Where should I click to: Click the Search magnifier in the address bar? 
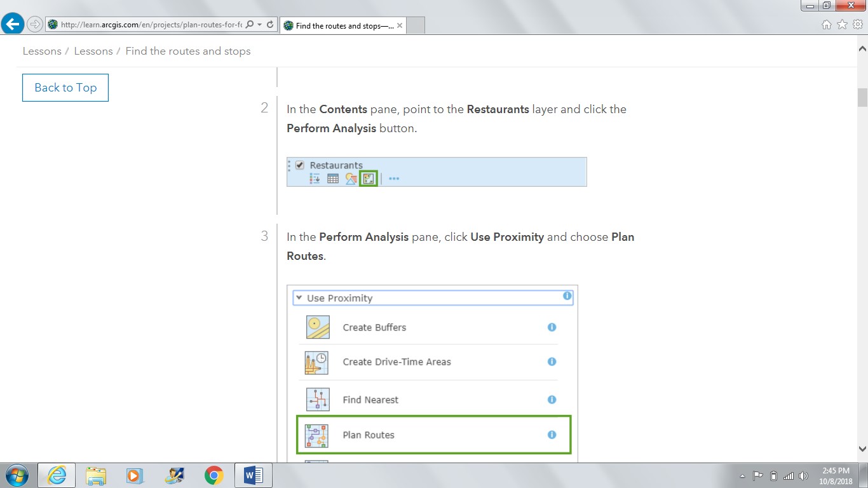(249, 25)
